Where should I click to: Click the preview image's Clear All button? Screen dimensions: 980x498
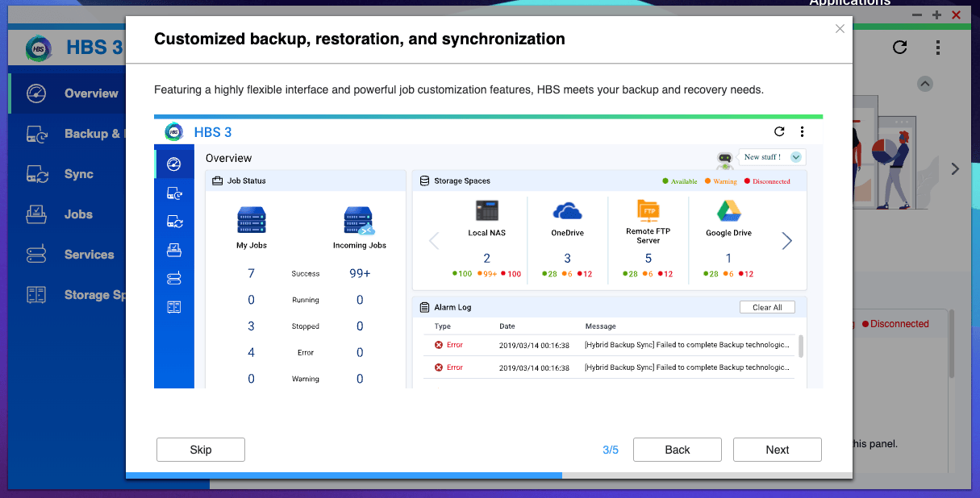click(x=766, y=307)
